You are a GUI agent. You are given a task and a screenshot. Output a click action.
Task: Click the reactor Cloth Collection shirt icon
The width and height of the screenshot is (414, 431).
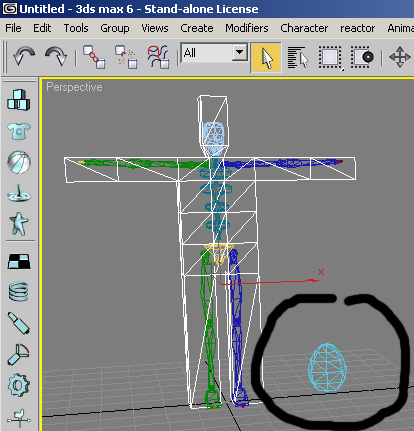(x=19, y=131)
